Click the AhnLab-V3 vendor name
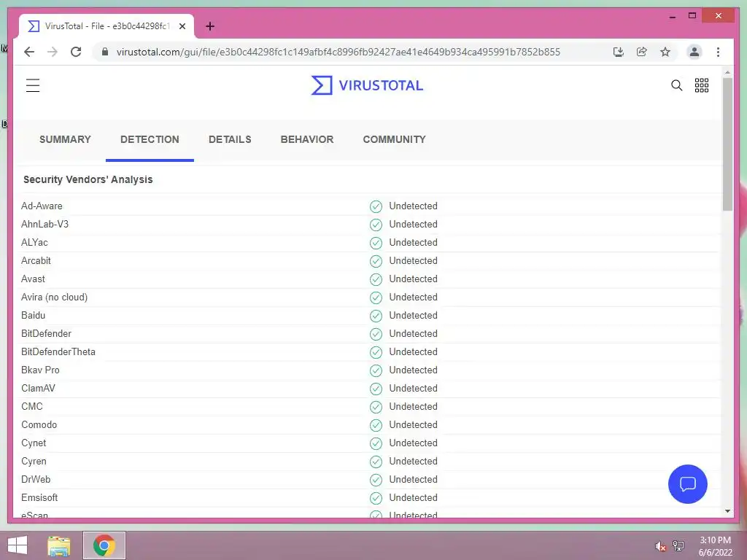This screenshot has width=747, height=560. (44, 225)
